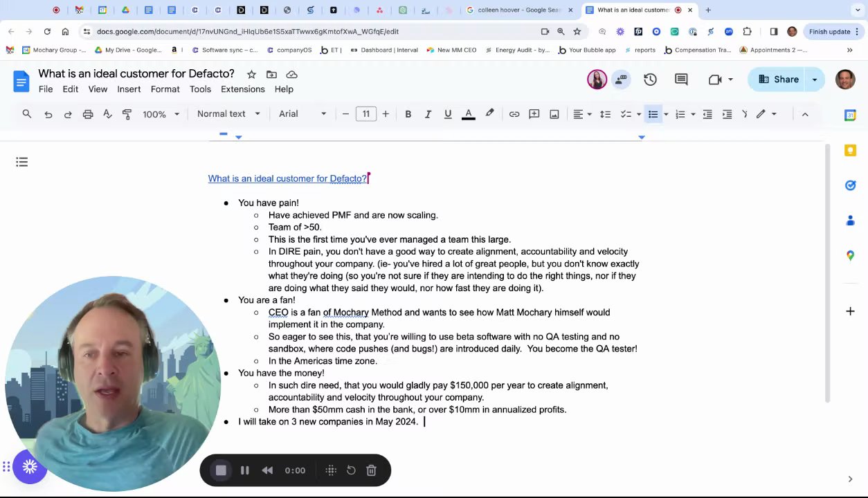
Task: Toggle the checklist button
Action: pyautogui.click(x=626, y=114)
